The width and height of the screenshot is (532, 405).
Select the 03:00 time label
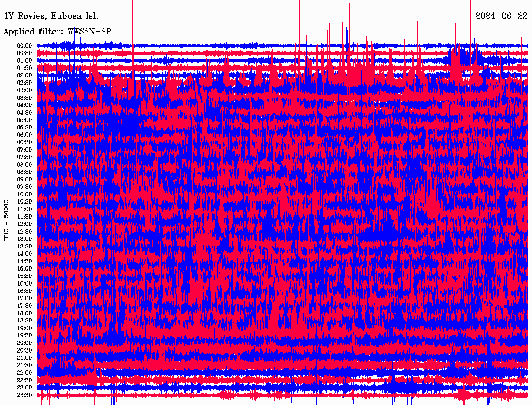[x=24, y=90]
